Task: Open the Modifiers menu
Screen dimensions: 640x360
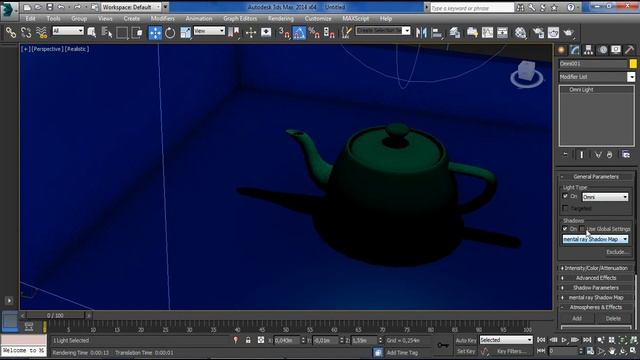Action: coord(162,19)
